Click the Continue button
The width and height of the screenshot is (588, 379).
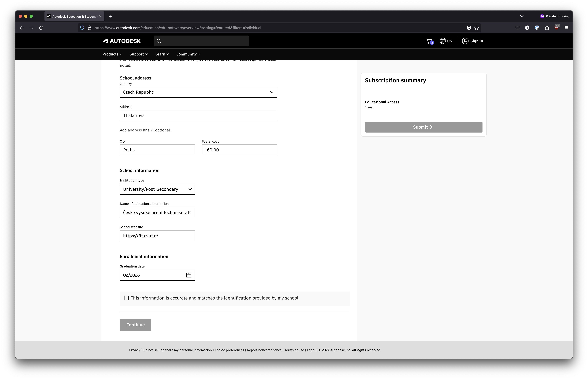pos(136,325)
